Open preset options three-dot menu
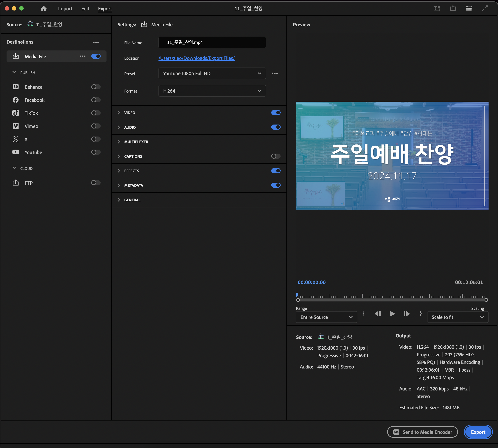Viewport: 498px width, 448px height. point(274,73)
